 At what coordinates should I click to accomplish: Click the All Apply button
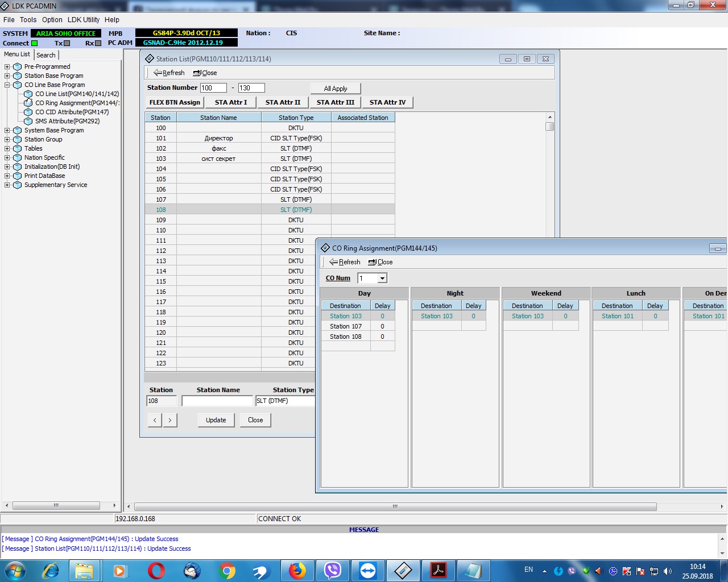336,89
